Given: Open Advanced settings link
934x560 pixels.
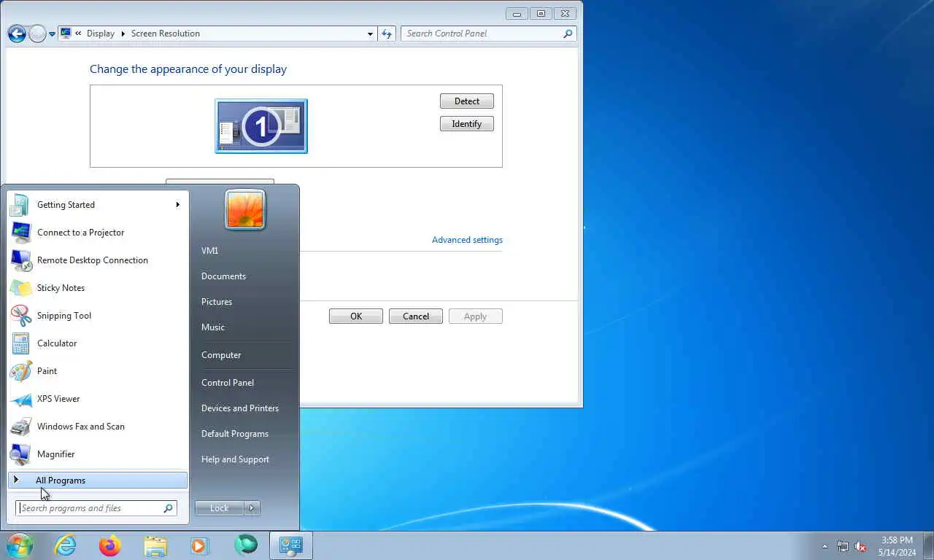Looking at the screenshot, I should [467, 240].
